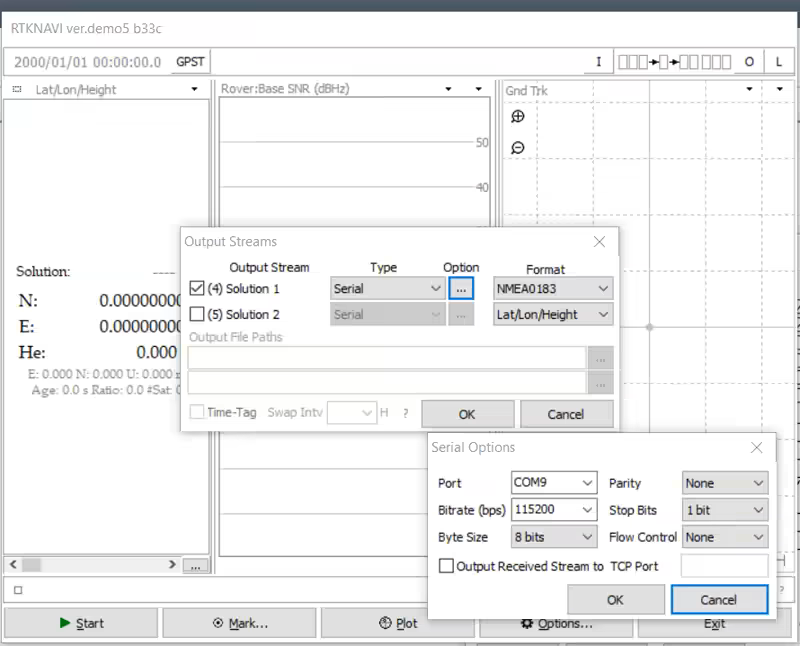The image size is (800, 646).
Task: Click the I input streams button
Action: 598,62
